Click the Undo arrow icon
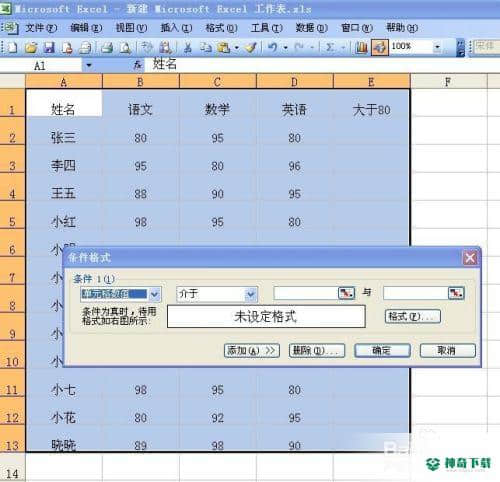Screen dimensions: 500x482 pyautogui.click(x=272, y=48)
